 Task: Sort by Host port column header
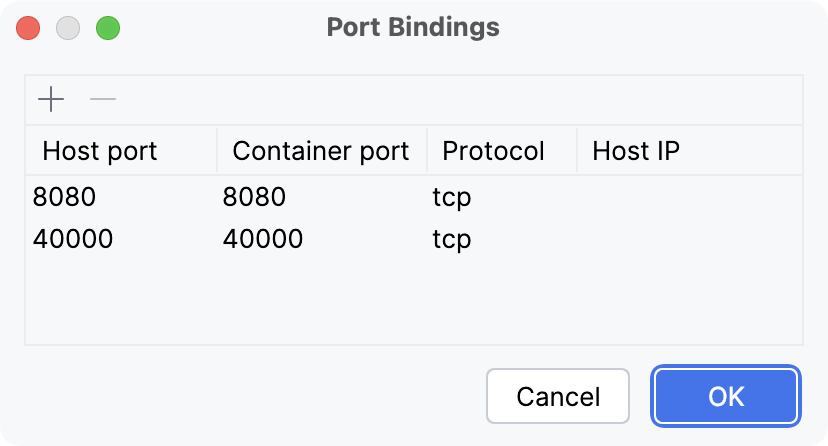pos(100,151)
